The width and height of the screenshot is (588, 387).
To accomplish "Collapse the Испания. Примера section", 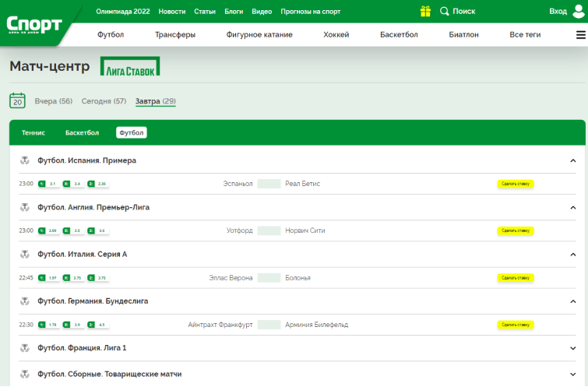I will [x=573, y=160].
